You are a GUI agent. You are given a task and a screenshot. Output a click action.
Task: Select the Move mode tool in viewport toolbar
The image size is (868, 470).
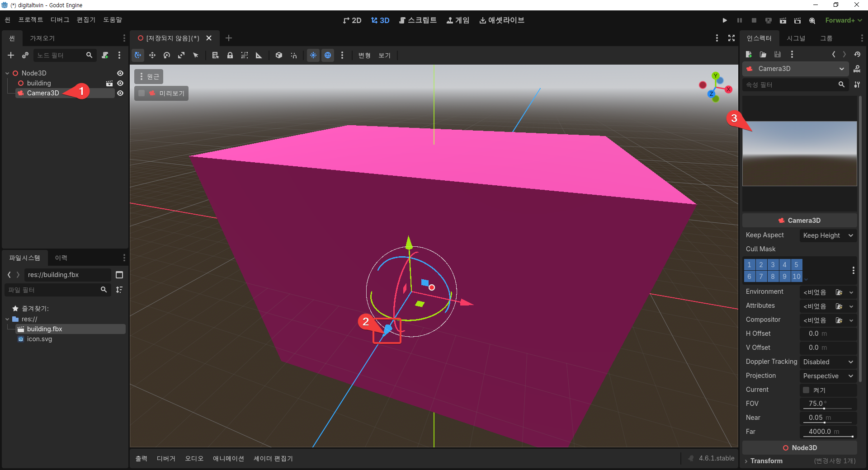point(152,55)
